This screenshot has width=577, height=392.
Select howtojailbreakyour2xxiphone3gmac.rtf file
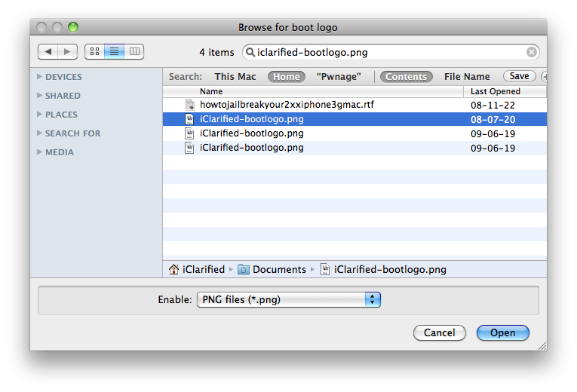354,105
